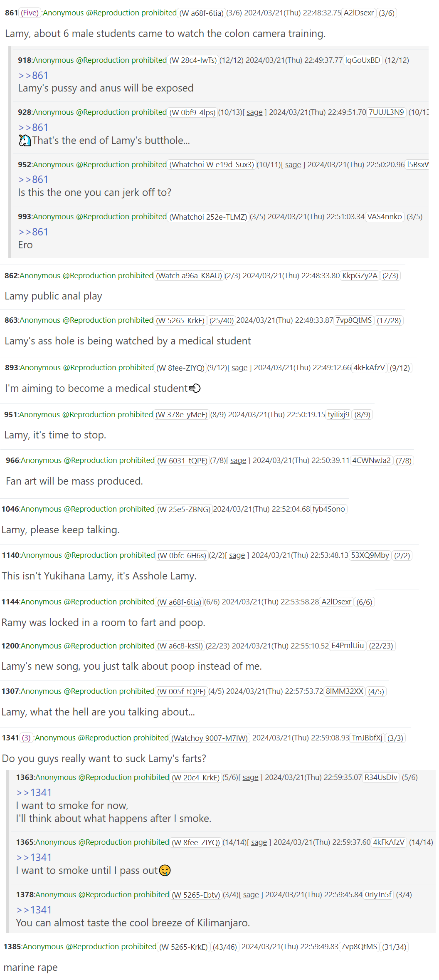Click the smiling face emoji in post 1365
Viewport: 439px width, 980px height.
[165, 870]
